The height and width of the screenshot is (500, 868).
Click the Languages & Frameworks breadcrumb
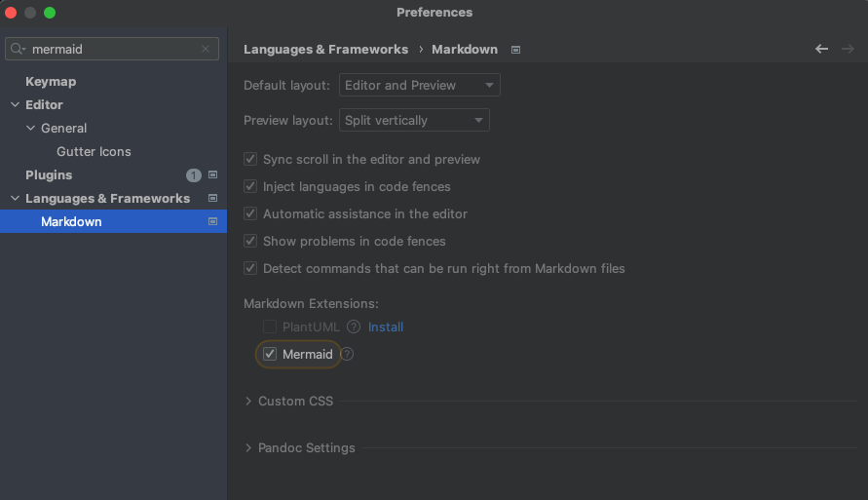pyautogui.click(x=325, y=50)
